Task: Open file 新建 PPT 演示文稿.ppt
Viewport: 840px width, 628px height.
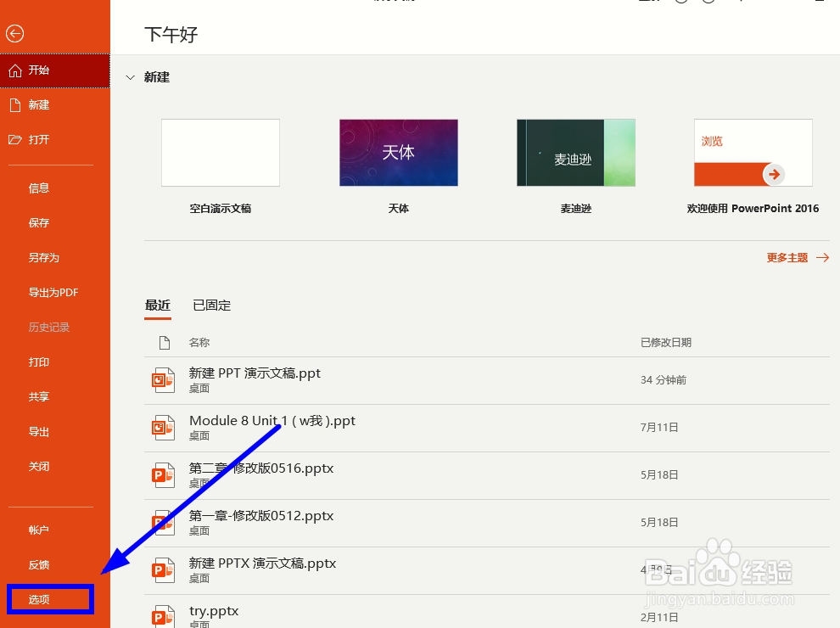Action: click(x=487, y=380)
